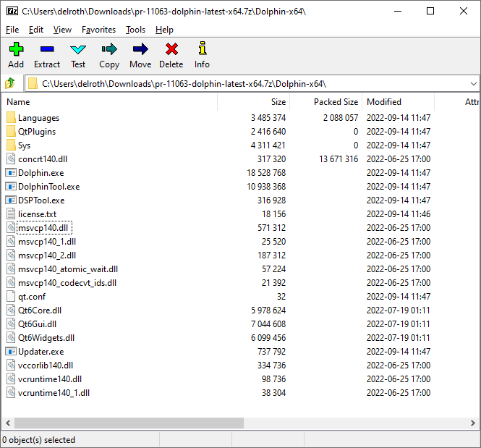This screenshot has width=481, height=448.
Task: Sort by Modified column header
Action: click(x=398, y=102)
